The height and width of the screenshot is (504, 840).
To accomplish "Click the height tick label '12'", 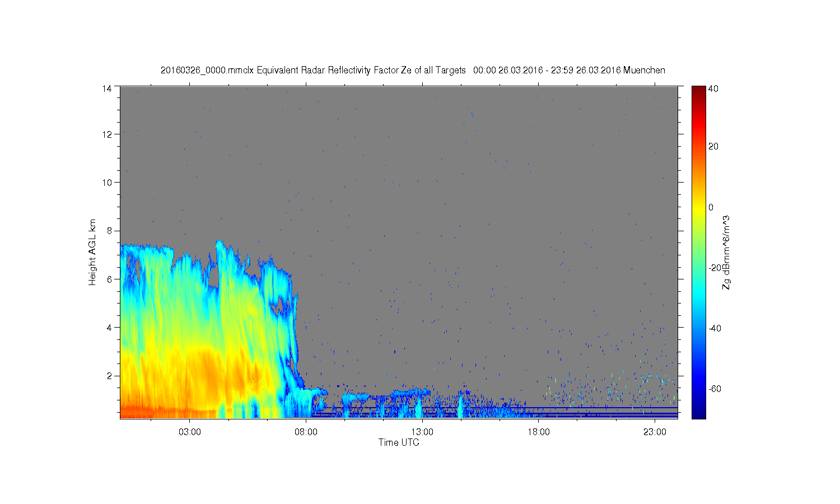I will point(107,134).
